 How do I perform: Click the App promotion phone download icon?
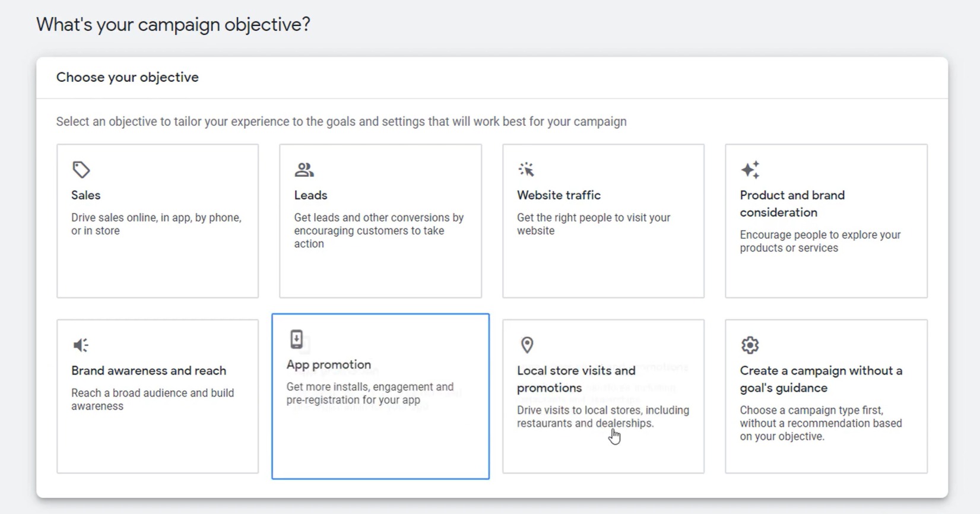(x=297, y=340)
